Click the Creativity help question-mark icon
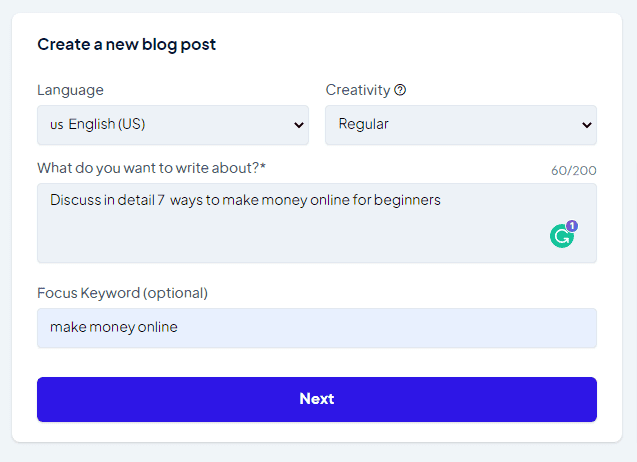The width and height of the screenshot is (637, 462). [x=400, y=90]
